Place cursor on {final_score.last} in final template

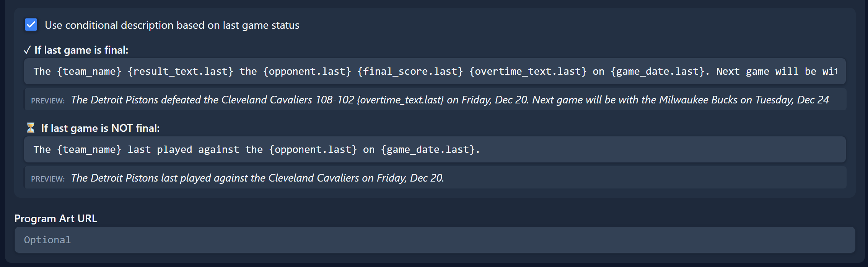[x=410, y=72]
